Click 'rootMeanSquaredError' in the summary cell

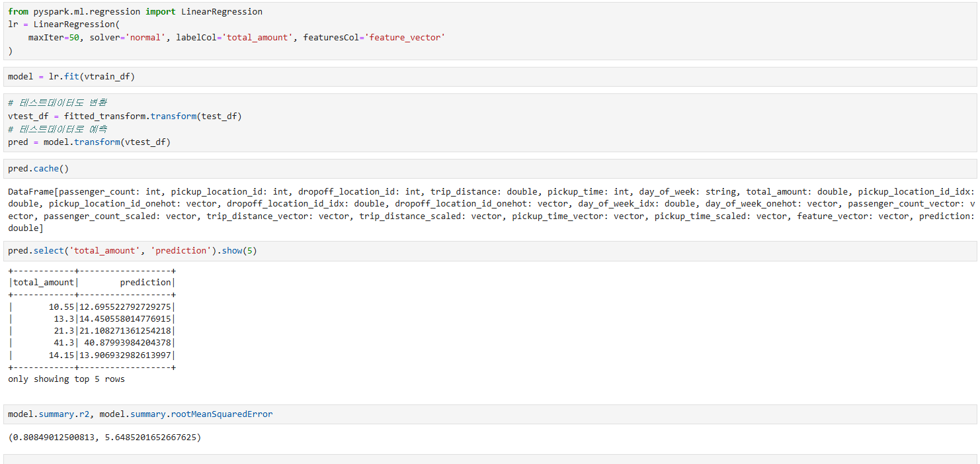pyautogui.click(x=222, y=414)
